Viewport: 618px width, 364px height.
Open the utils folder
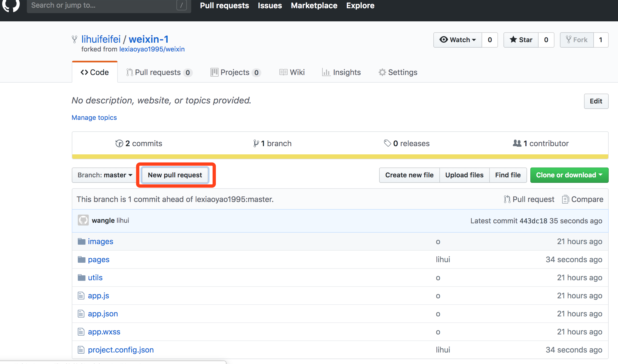[x=95, y=278]
